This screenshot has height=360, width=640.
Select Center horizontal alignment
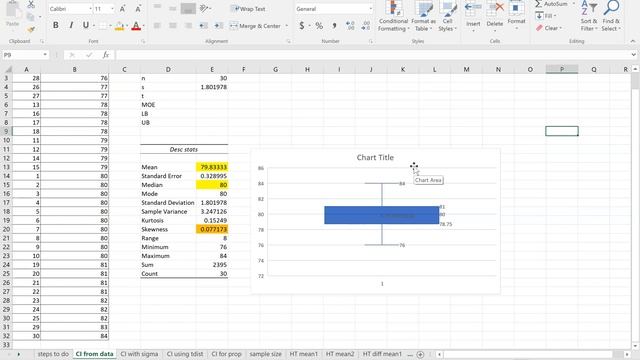[173, 26]
